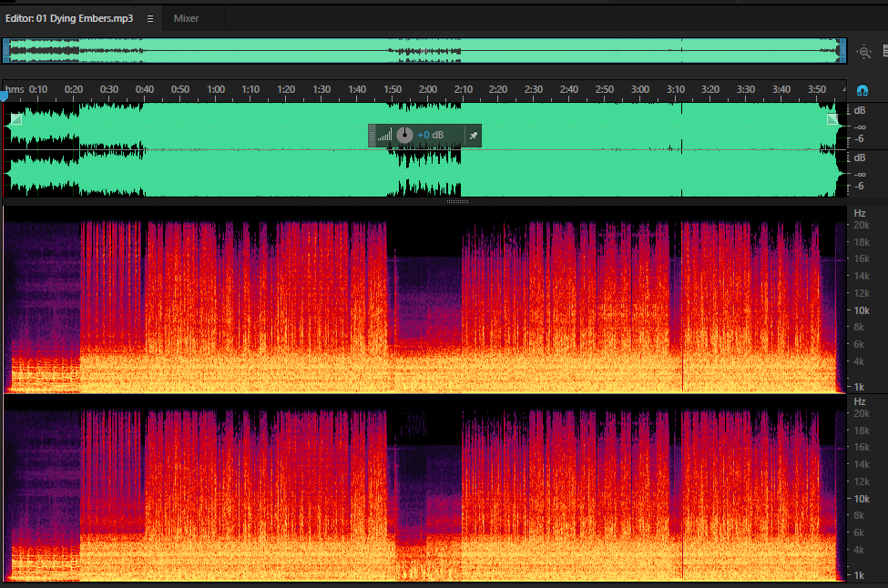Click the Hz label of the left channel spectrogram

(x=860, y=213)
